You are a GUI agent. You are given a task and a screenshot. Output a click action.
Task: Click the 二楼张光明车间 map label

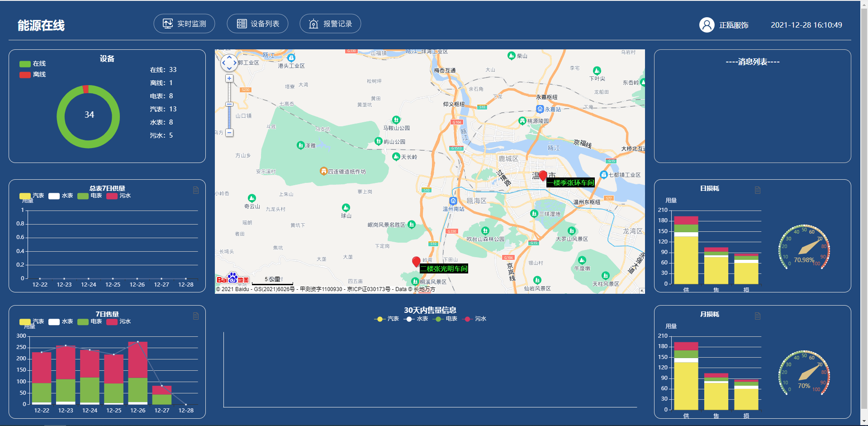(444, 268)
